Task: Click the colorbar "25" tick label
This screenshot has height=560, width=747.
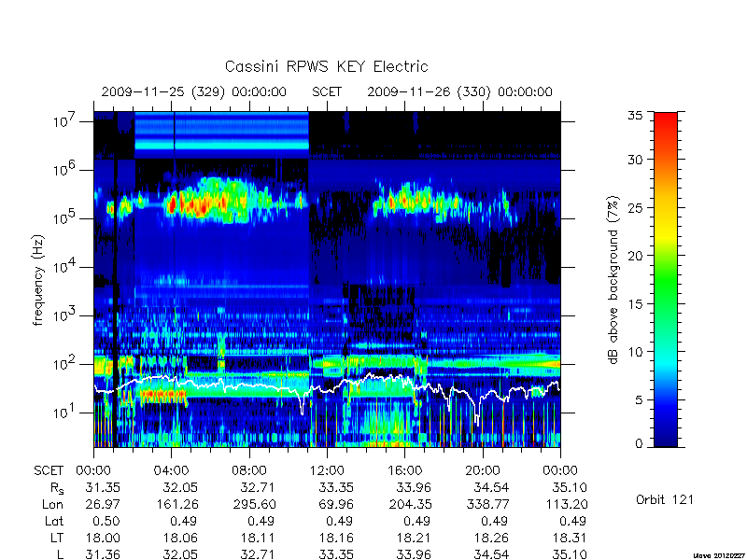Action: 635,207
